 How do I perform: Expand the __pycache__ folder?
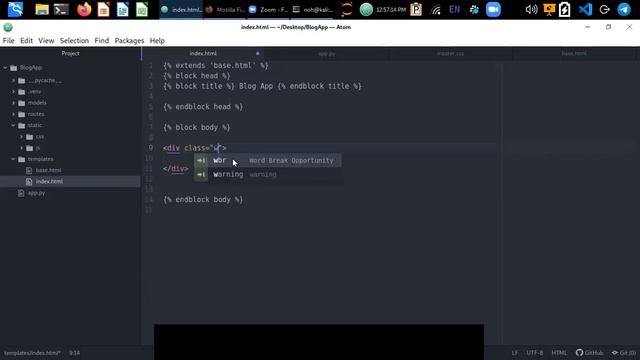coord(13,80)
